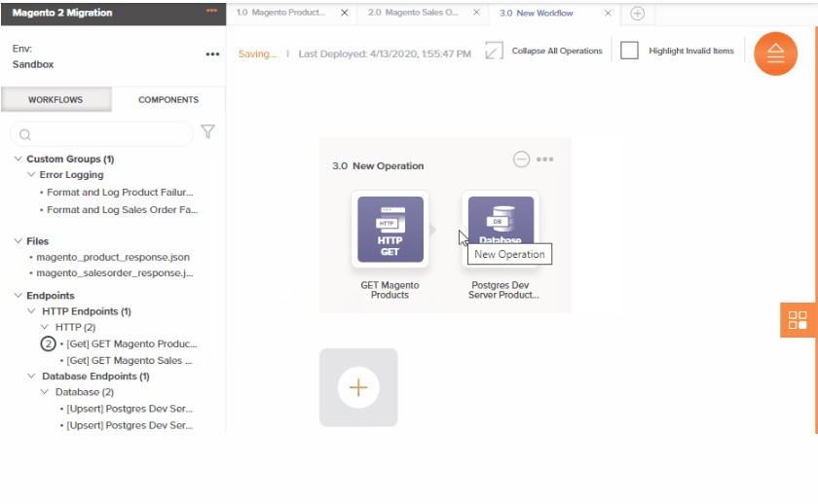
Task: Click the filter funnel icon
Action: coord(207,132)
